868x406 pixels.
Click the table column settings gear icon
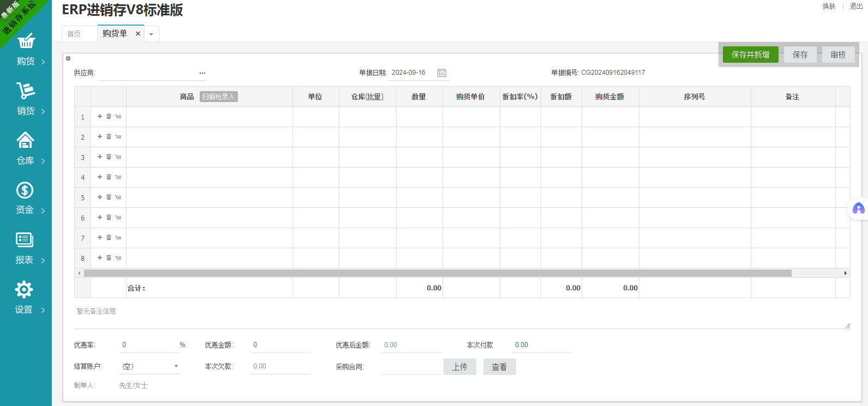[x=68, y=58]
